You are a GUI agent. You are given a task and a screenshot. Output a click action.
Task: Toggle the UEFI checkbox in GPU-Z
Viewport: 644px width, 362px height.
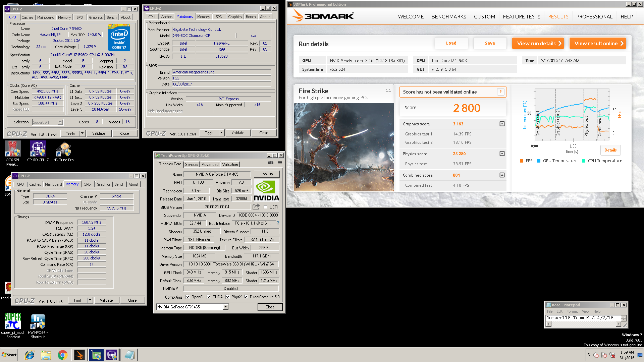(x=266, y=207)
